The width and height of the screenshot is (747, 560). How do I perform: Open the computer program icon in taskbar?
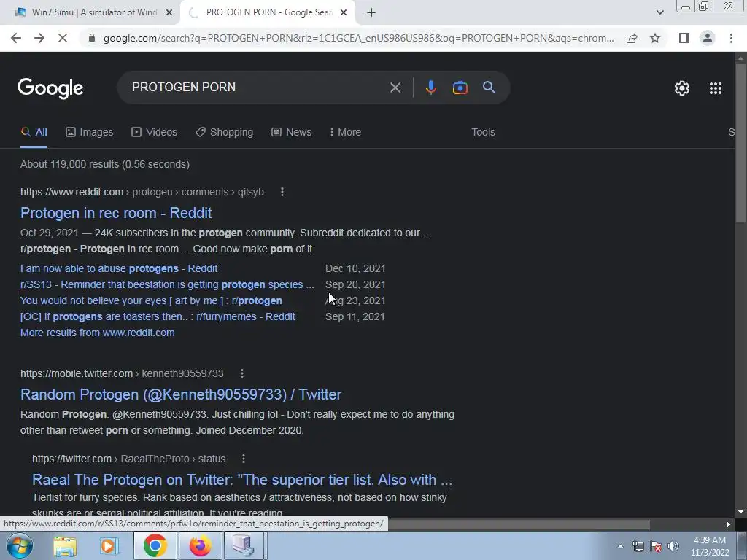[244, 545]
